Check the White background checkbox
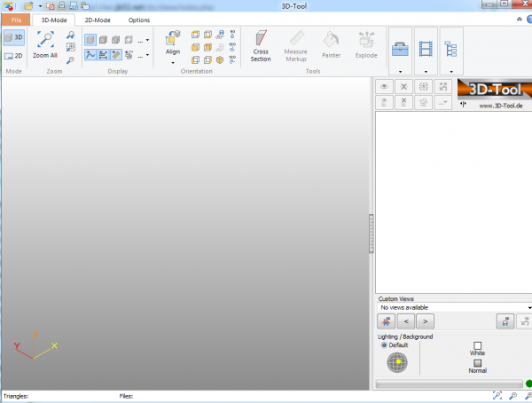Screen dimensions: 532x403 [477, 345]
